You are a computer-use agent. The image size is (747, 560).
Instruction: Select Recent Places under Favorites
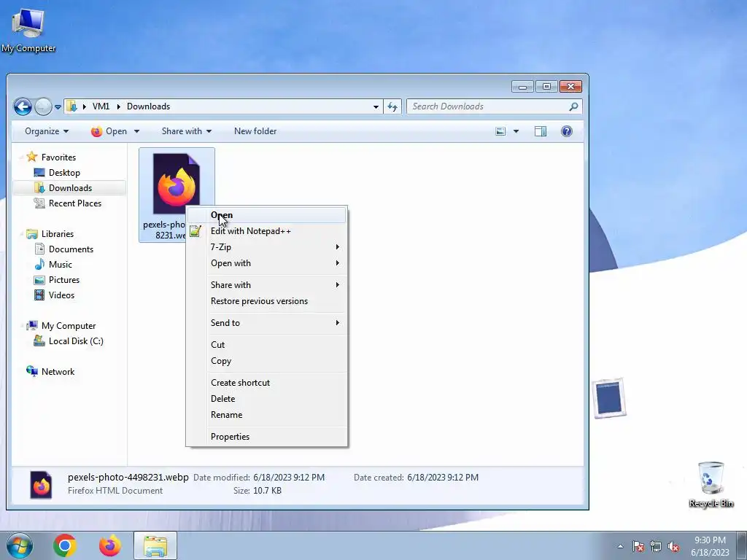coord(75,203)
